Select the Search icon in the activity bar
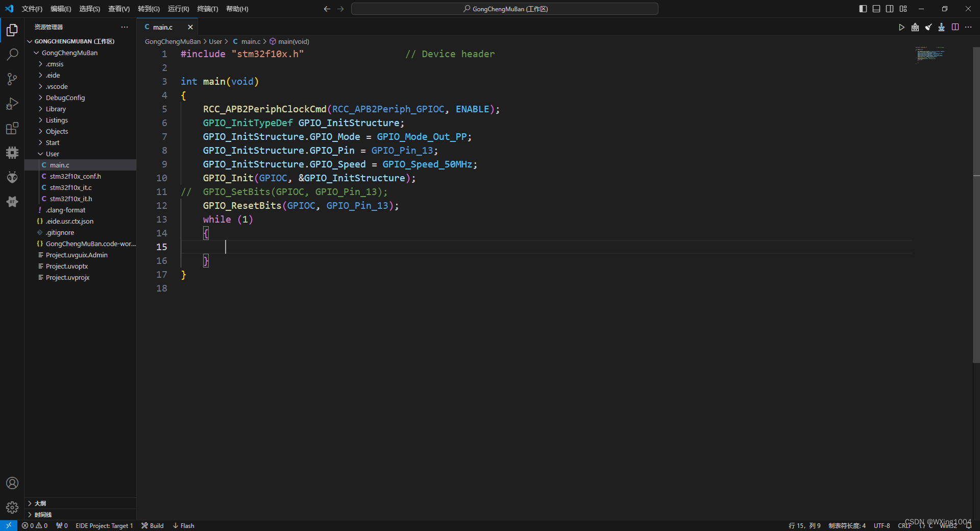Image resolution: width=980 pixels, height=531 pixels. (x=12, y=55)
